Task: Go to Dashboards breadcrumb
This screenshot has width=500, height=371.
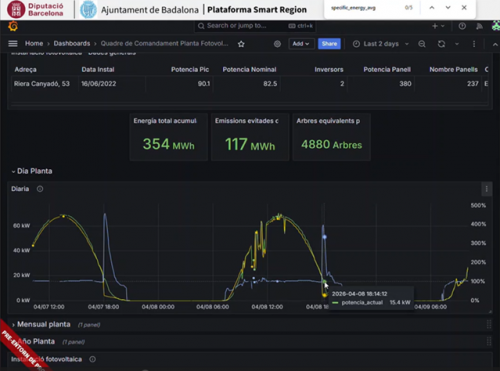Action: pos(72,44)
